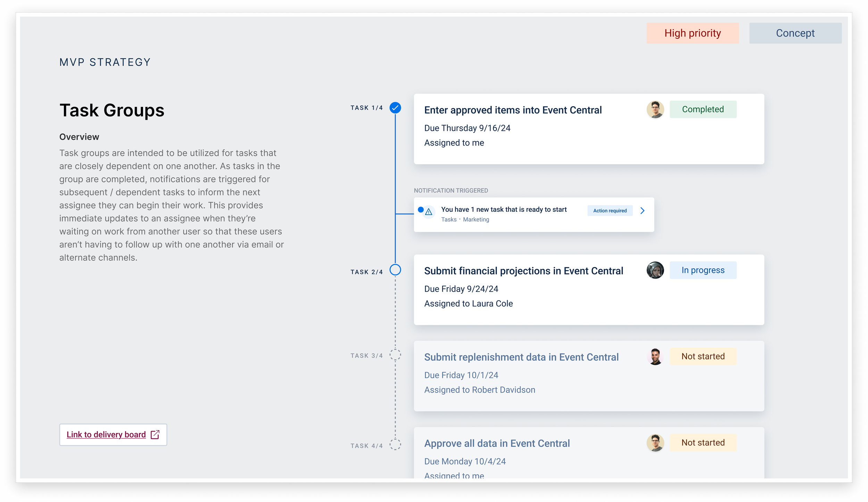
Task: Click the Action required badge
Action: click(610, 211)
